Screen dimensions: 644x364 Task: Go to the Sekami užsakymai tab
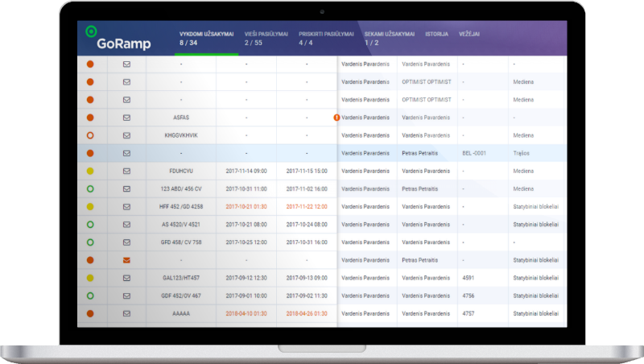390,38
